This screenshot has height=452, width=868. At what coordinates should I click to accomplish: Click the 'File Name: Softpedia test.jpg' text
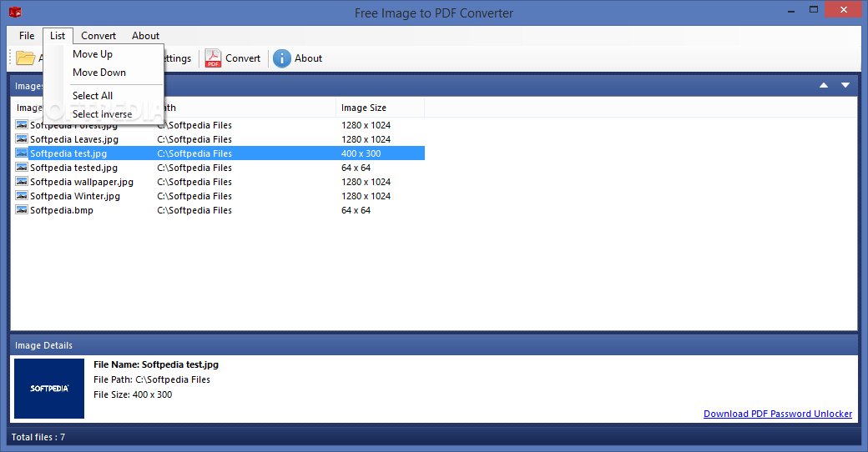(x=156, y=364)
